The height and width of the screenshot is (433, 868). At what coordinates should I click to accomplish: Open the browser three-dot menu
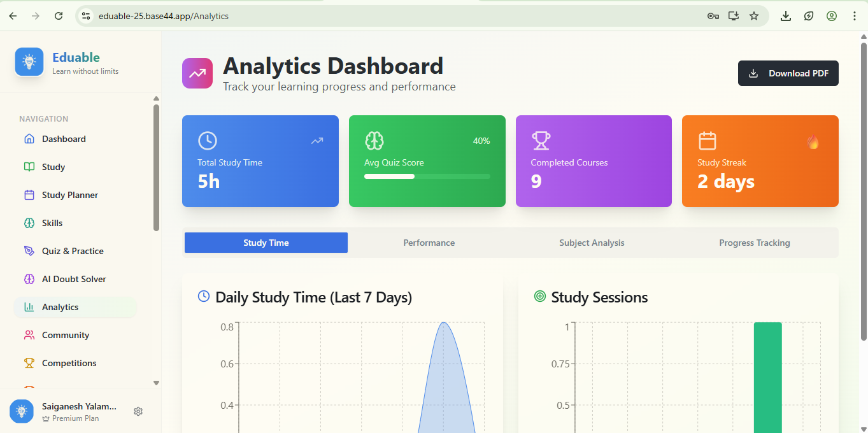click(x=855, y=16)
